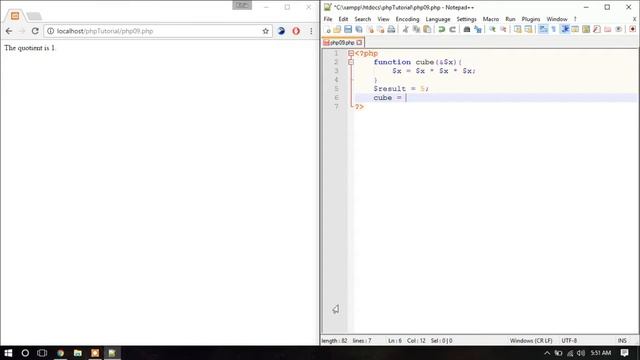Create a new file in Notepad++ toolbar
Image resolution: width=640 pixels, height=360 pixels.
328,29
